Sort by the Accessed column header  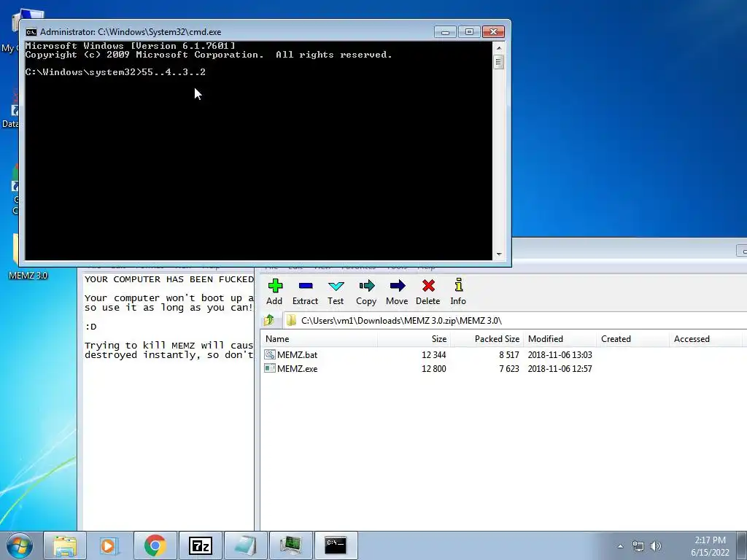[705, 339]
